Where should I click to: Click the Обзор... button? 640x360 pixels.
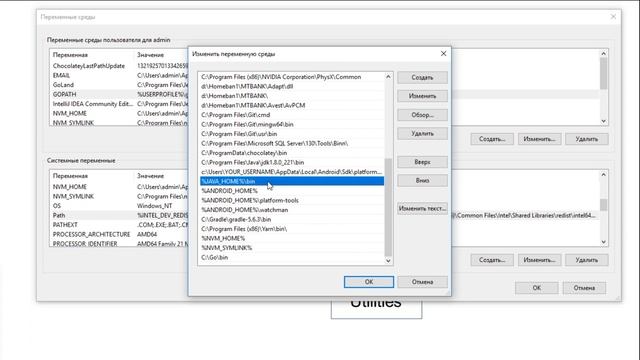[x=422, y=115]
